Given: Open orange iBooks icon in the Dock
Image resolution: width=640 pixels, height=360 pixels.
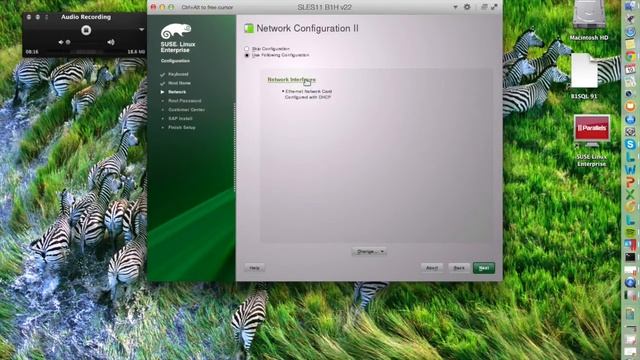Looking at the screenshot, I should 630,106.
